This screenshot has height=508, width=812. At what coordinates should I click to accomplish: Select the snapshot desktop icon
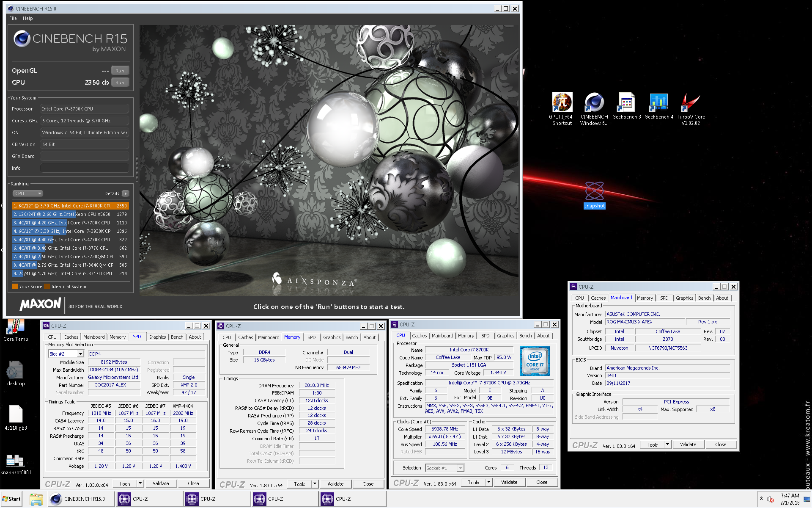pos(594,192)
